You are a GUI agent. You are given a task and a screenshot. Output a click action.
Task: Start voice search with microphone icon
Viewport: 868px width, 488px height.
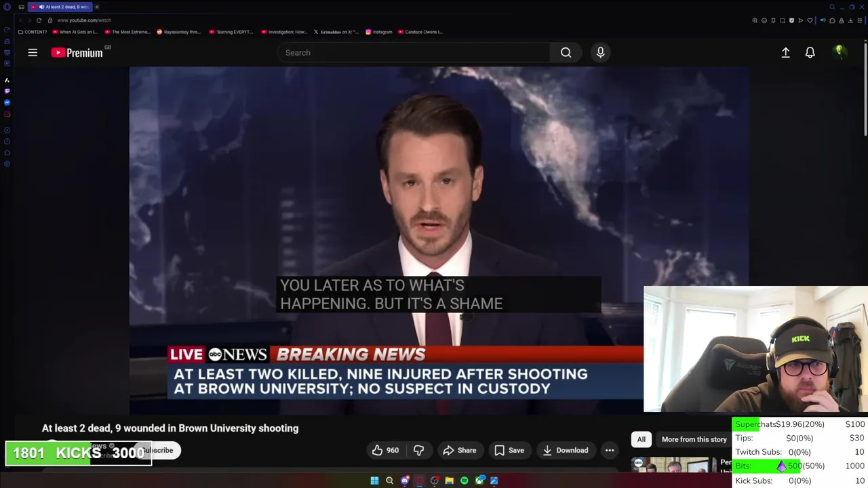tap(600, 52)
